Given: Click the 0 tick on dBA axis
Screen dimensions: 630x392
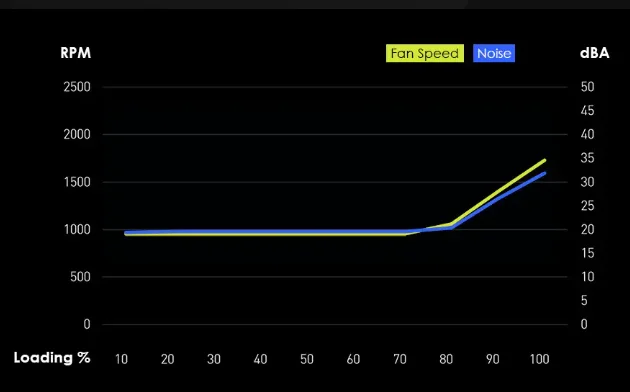Looking at the screenshot, I should click(584, 324).
